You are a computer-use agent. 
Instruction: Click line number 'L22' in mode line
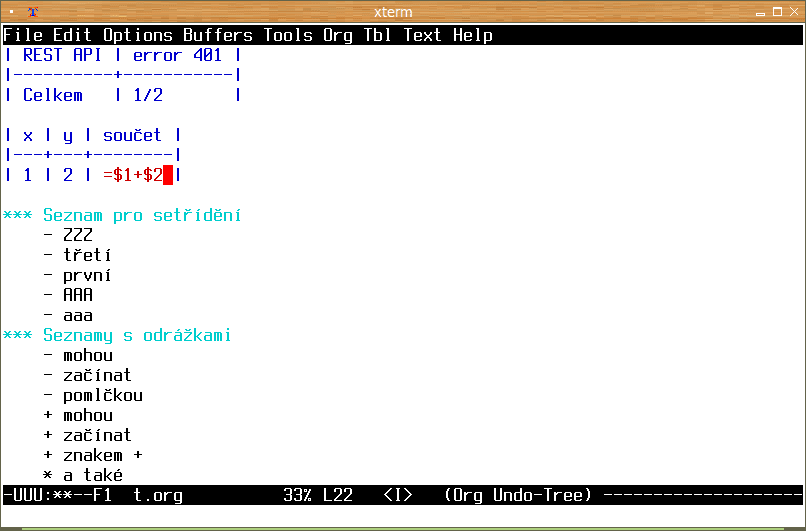click(x=338, y=496)
